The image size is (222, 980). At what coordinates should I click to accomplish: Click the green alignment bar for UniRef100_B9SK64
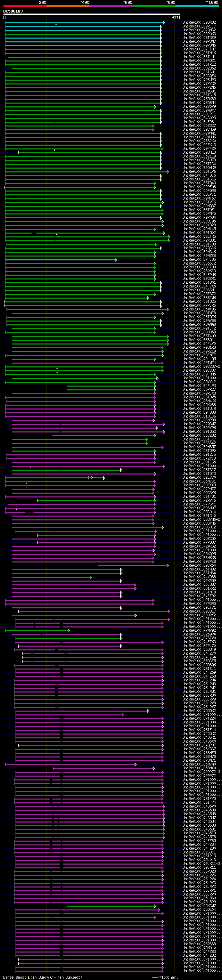pyautogui.click(x=133, y=566)
